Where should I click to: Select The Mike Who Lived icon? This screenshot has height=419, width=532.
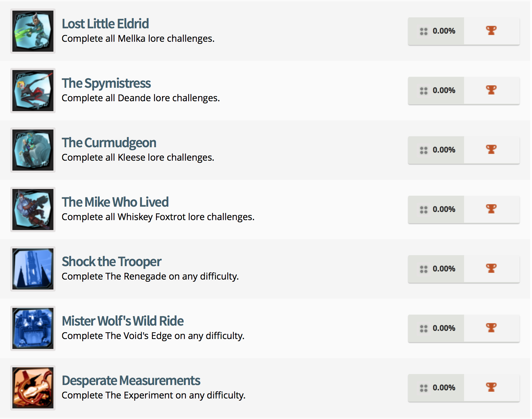coord(33,209)
